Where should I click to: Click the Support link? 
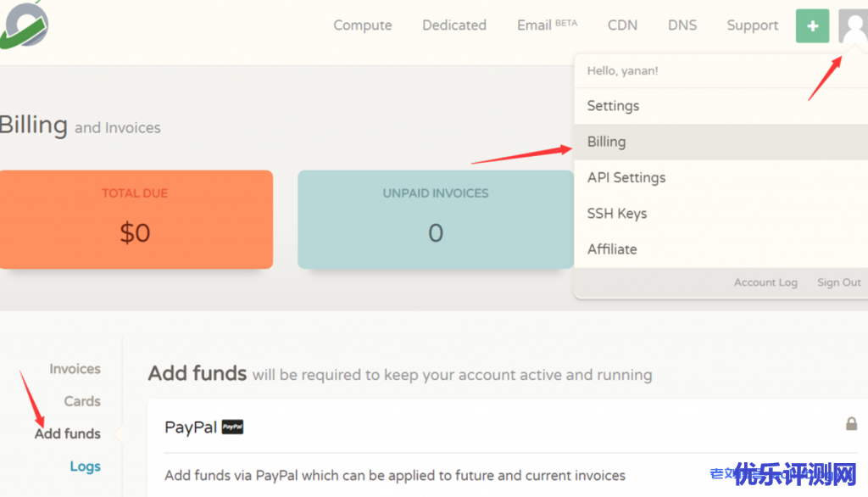(752, 25)
